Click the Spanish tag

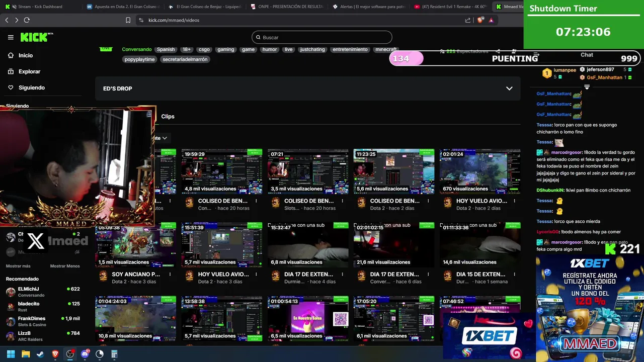166,49
